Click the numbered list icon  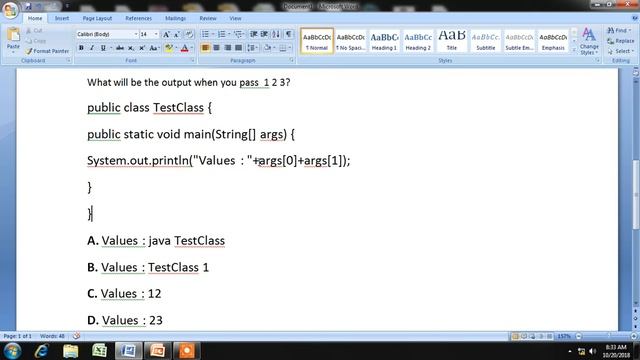(x=222, y=34)
